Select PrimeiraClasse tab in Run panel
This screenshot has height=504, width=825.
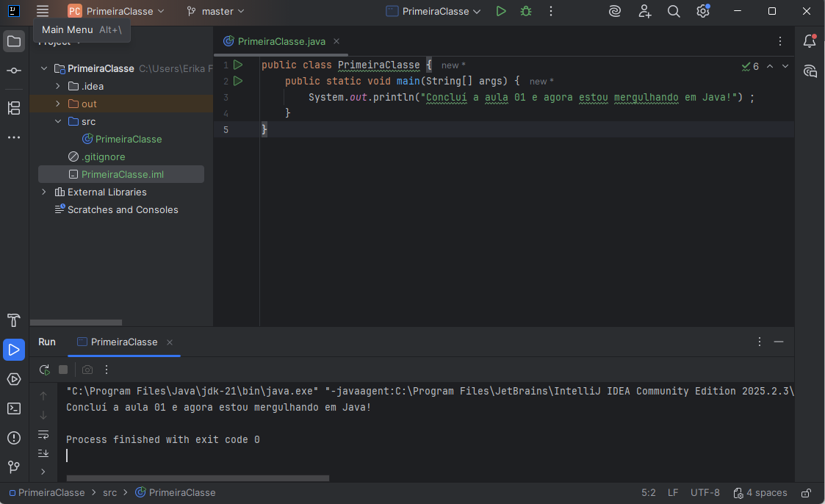[x=123, y=342]
